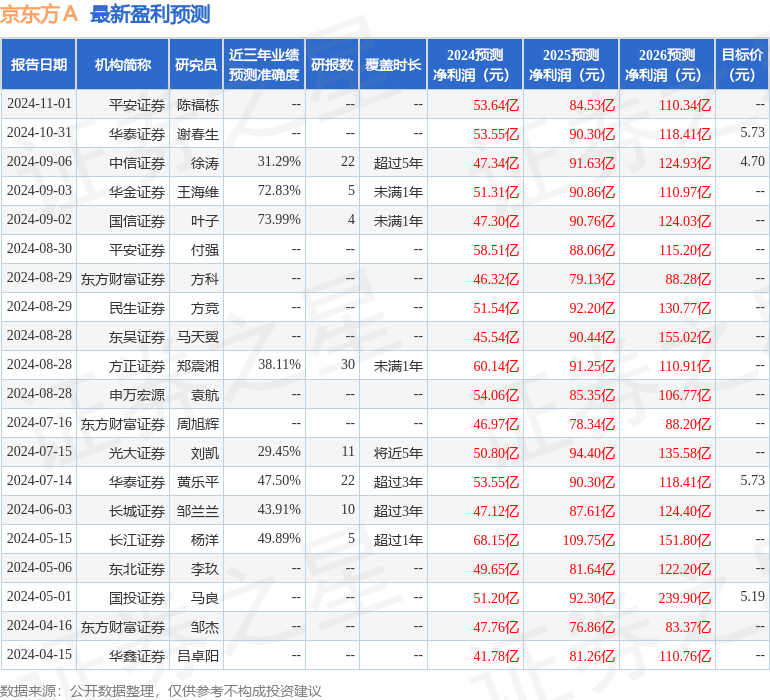Click accuracy value 47.50%
Image resolution: width=770 pixels, height=700 pixels.
pyautogui.click(x=279, y=480)
